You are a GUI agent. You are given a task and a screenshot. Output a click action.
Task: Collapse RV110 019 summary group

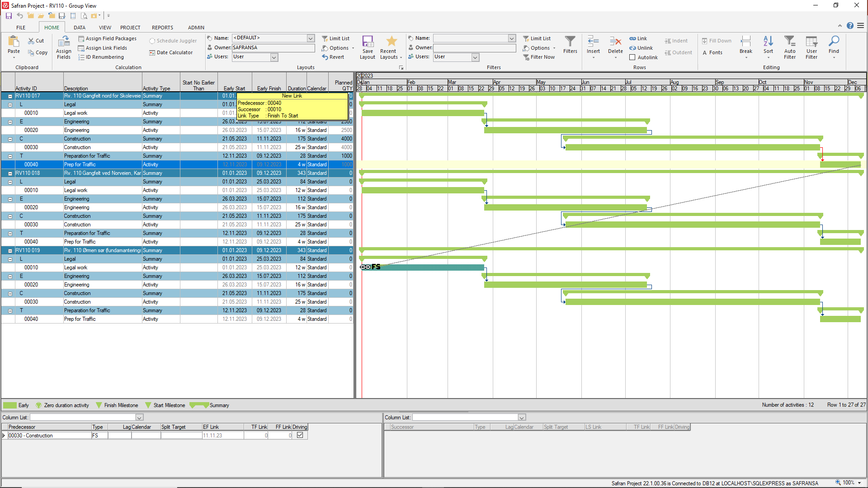pos(10,250)
